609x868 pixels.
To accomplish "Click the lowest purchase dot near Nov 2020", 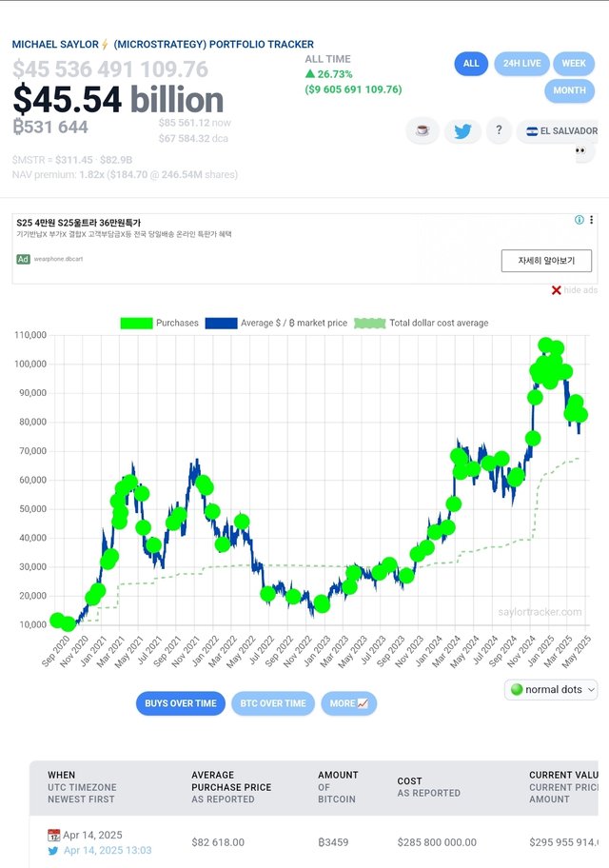I will (x=69, y=624).
